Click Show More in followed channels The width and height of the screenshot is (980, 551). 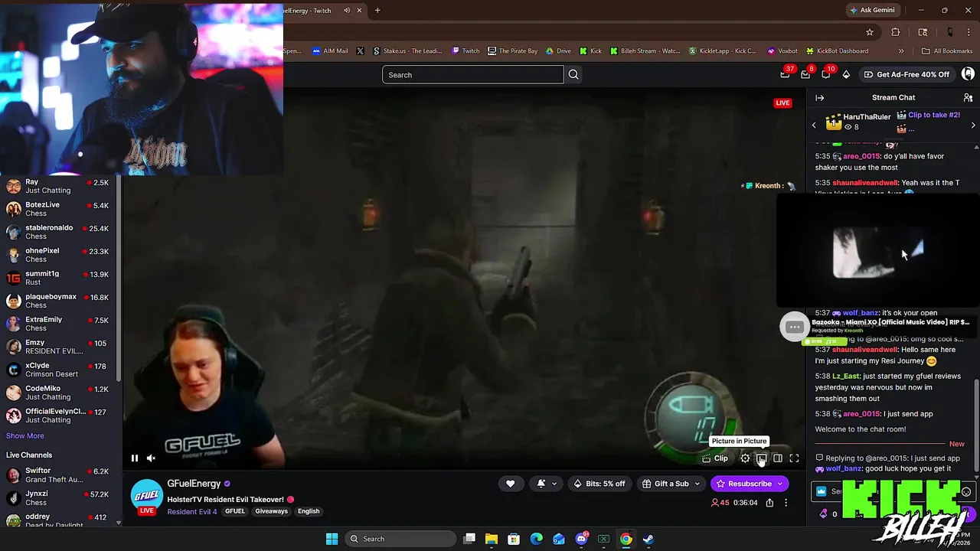pyautogui.click(x=25, y=435)
